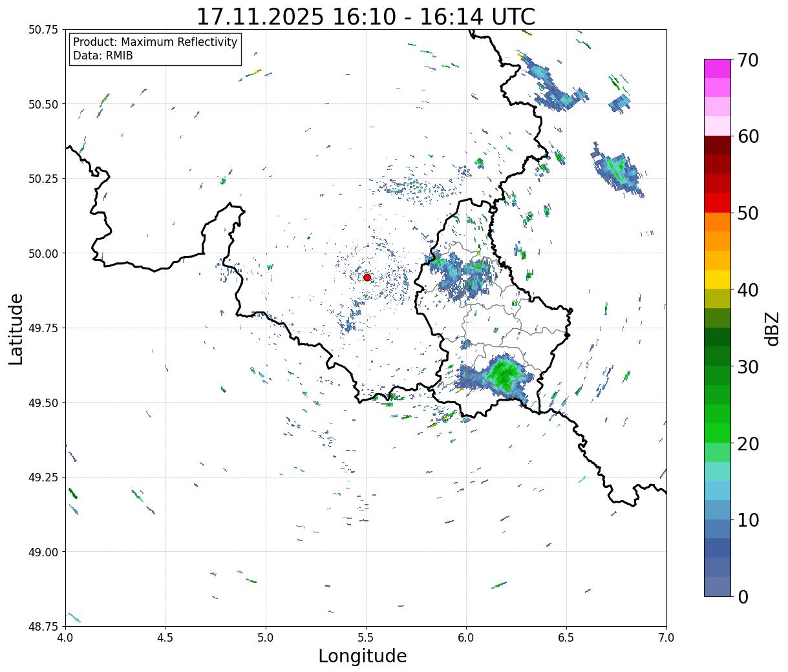Click longitude tick label '6.0'
The image size is (788, 672).
466,637
